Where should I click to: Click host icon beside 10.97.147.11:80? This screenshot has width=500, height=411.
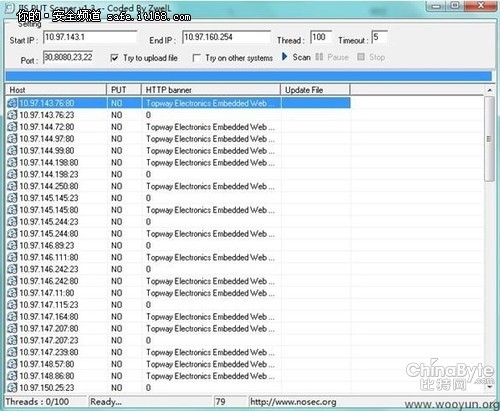tap(12, 293)
